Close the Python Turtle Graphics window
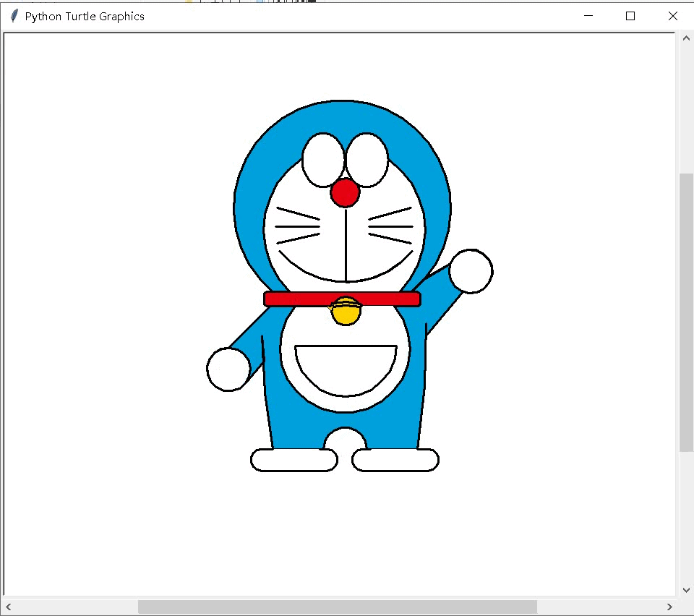 (673, 16)
